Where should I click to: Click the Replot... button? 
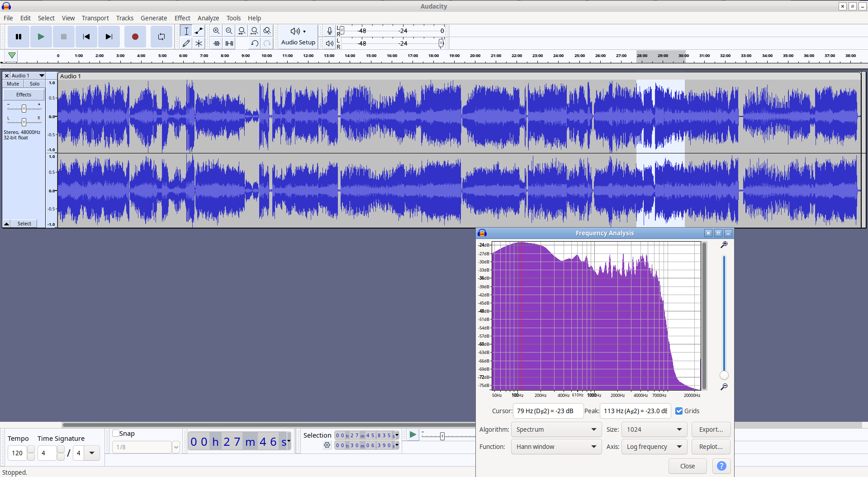tap(711, 447)
